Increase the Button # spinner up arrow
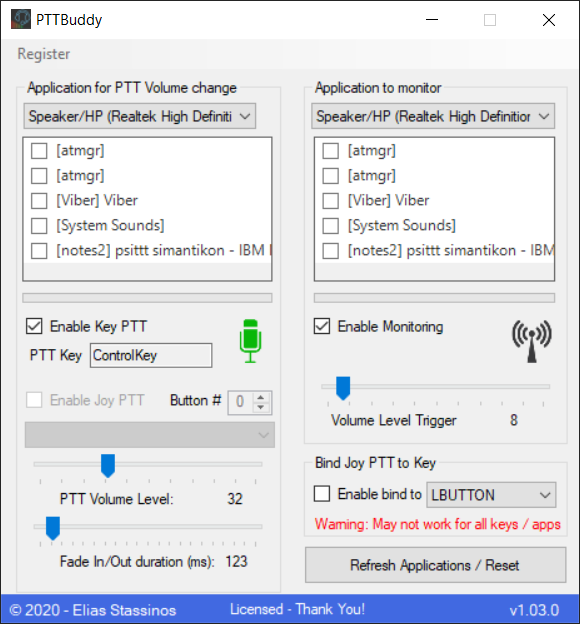This screenshot has height=624, width=580. (x=261, y=398)
